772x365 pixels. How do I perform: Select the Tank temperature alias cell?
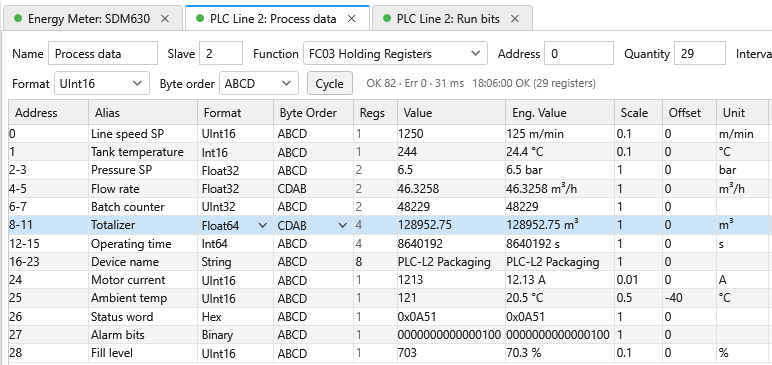(x=143, y=152)
